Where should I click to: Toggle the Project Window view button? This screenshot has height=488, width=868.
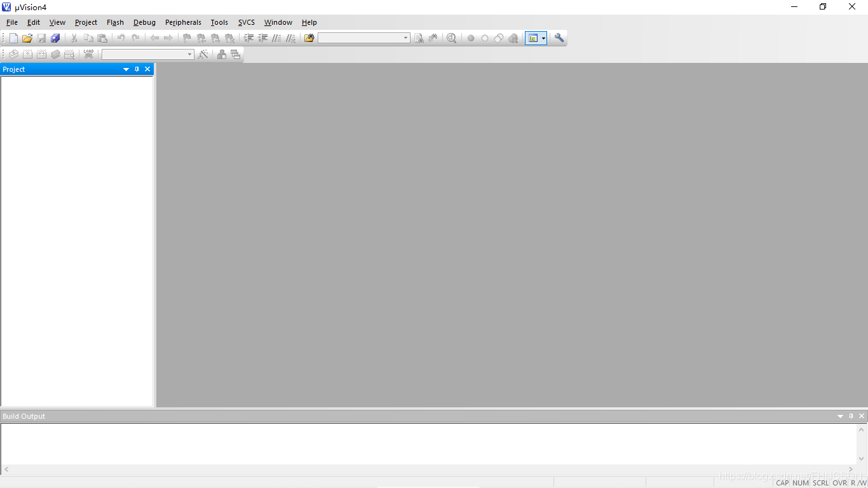pyautogui.click(x=533, y=38)
